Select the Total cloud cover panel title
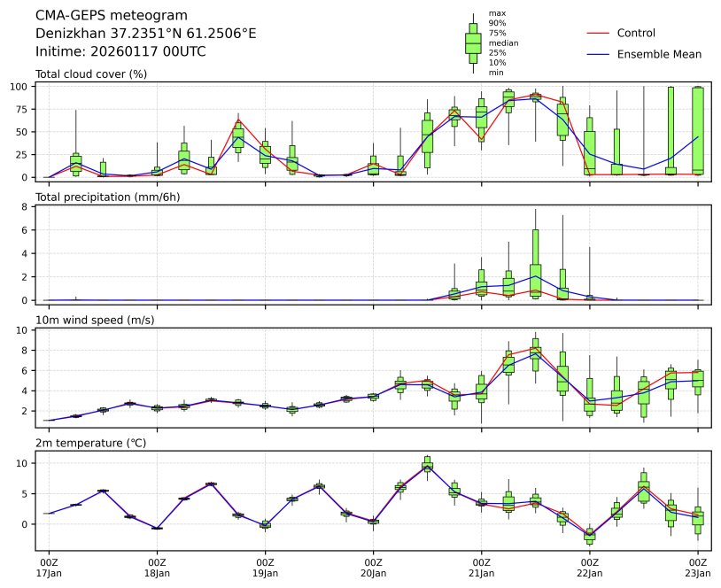Screen dimensions: 721x588 click(x=90, y=73)
